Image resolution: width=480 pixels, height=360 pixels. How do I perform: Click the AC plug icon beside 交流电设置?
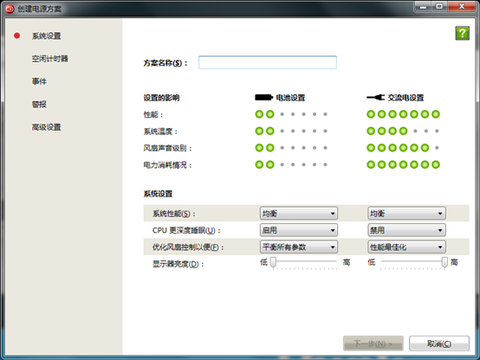coord(375,98)
